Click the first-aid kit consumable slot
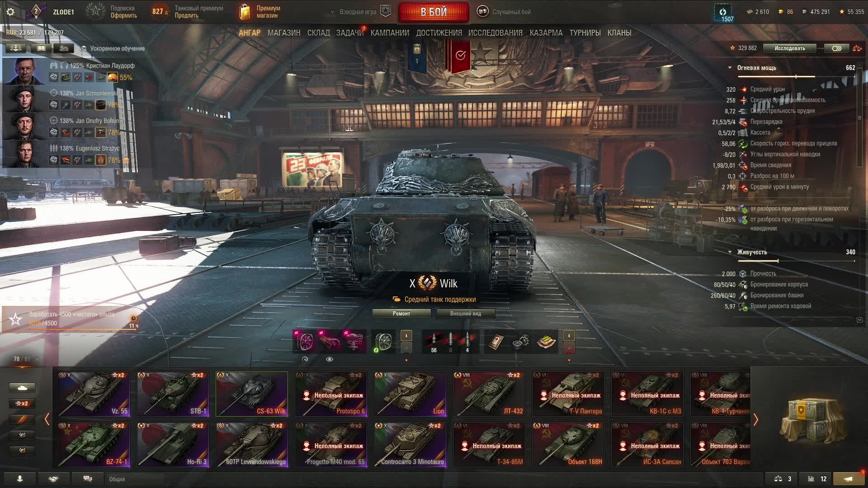Screen dimensions: 868x488 pyautogui.click(x=496, y=342)
